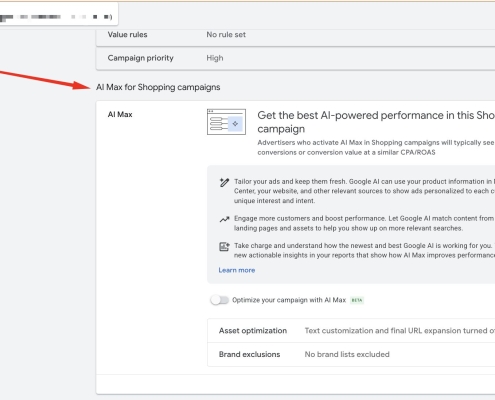495x400 pixels.
Task: Enable Optimize your campaign with AI Max toggle
Action: tap(219, 300)
